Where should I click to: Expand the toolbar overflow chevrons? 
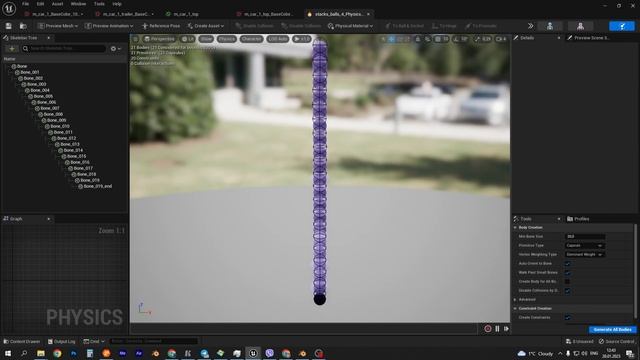pos(530,26)
